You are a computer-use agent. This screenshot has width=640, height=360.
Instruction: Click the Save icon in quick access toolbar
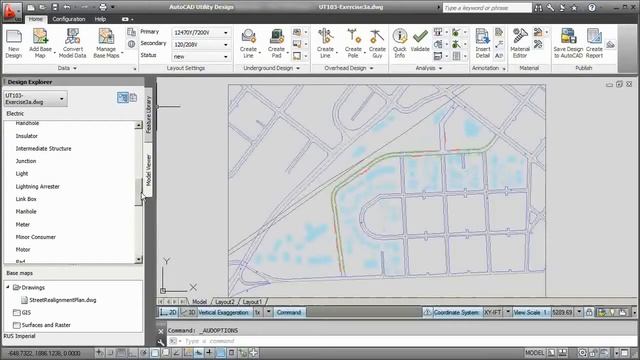pos(55,7)
